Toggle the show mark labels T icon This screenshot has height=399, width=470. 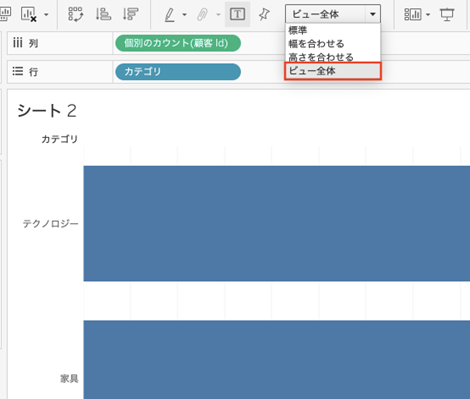click(237, 14)
